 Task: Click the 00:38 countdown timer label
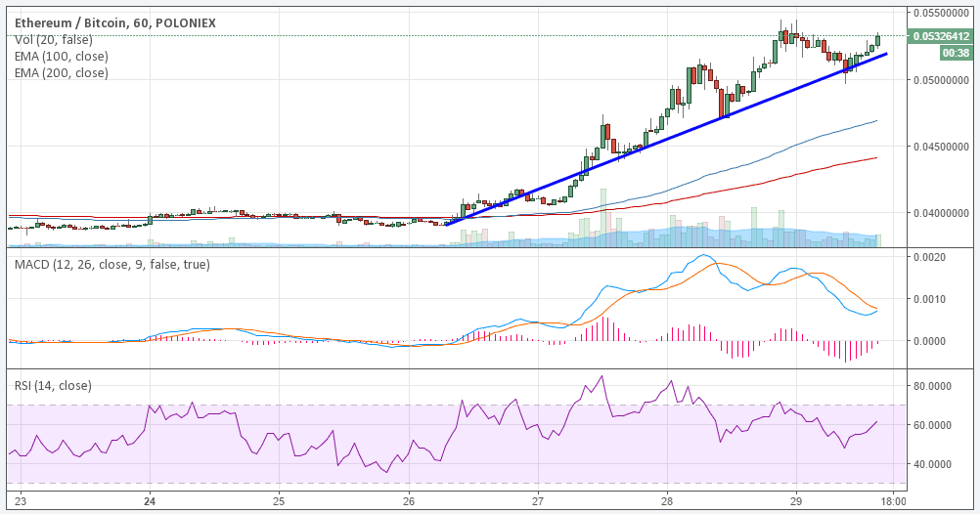[956, 53]
